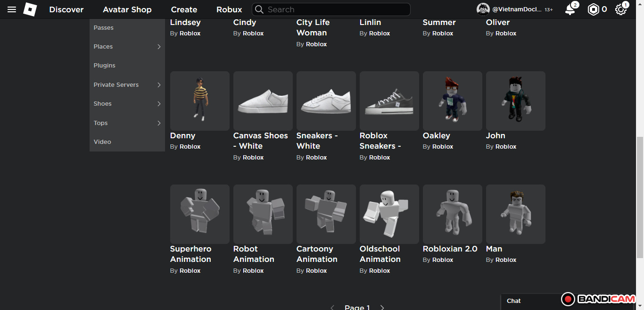Click the Robloxian 2.0 item title
This screenshot has height=310, width=644.
pyautogui.click(x=450, y=249)
